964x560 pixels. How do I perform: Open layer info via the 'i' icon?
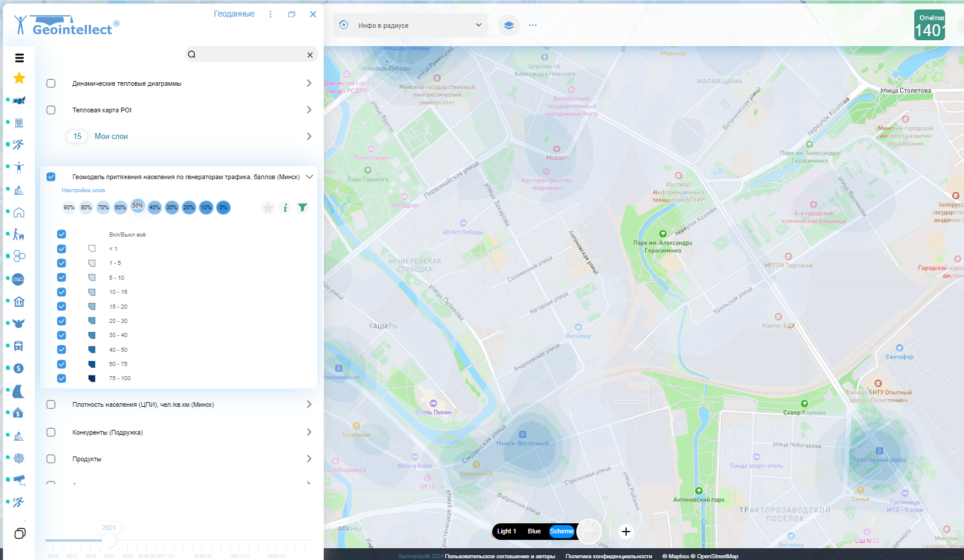click(x=285, y=208)
